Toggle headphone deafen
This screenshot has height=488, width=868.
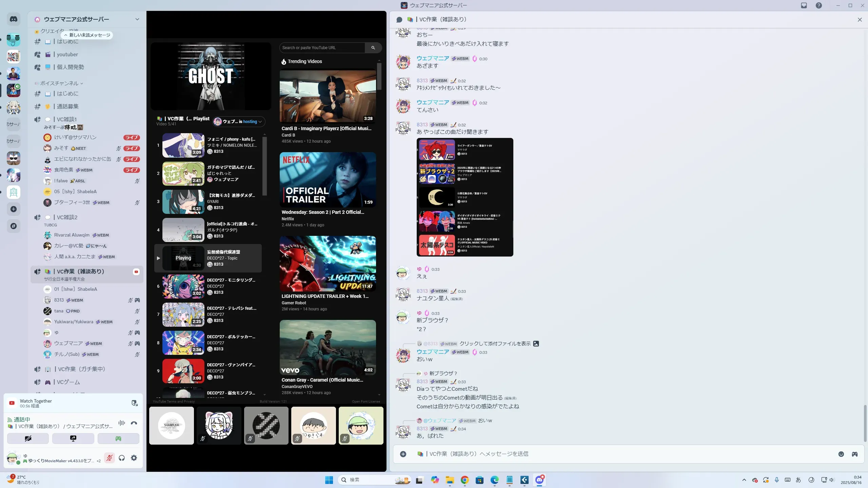coord(122,458)
